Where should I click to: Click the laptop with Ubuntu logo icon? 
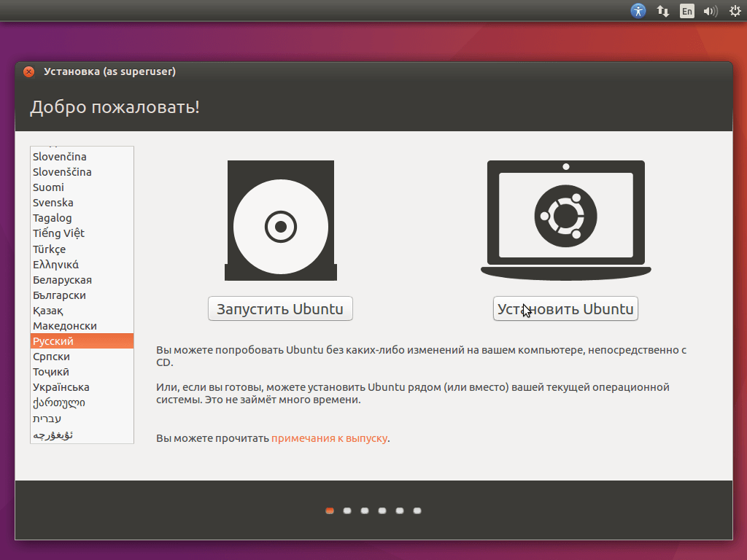point(565,220)
